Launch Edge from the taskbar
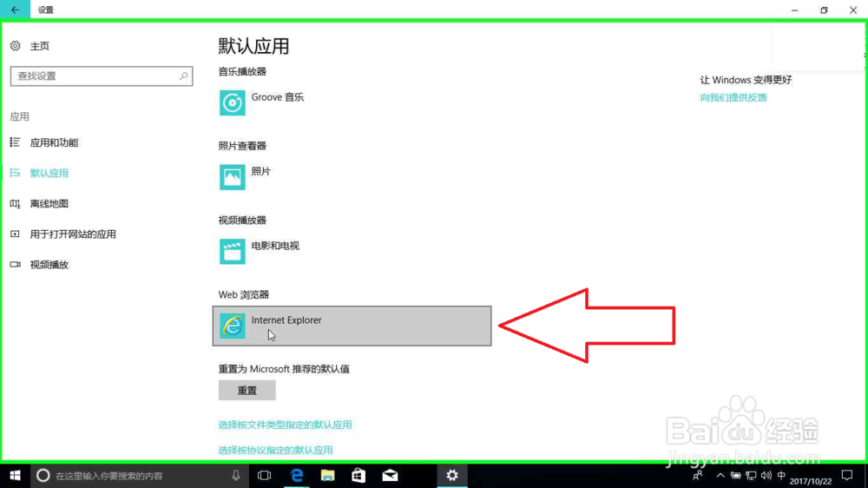868x488 pixels. [x=297, y=476]
